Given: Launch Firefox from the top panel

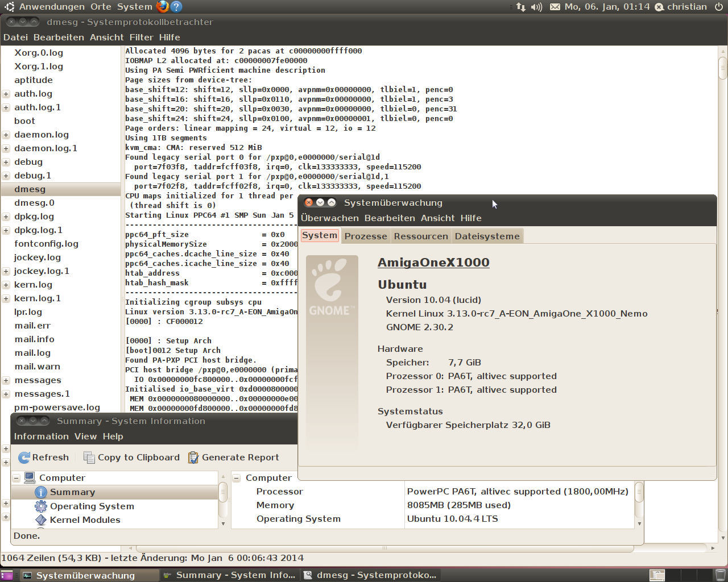Looking at the screenshot, I should click(x=163, y=7).
